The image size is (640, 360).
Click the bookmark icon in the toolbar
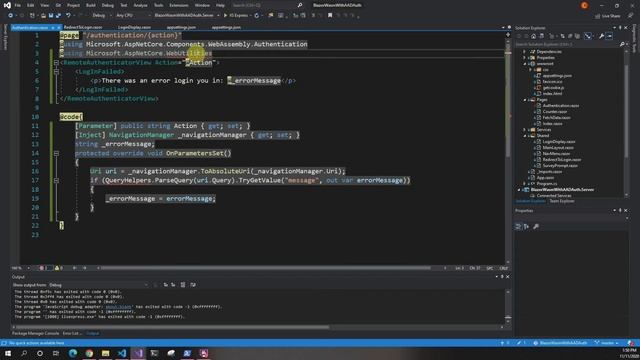(x=330, y=16)
